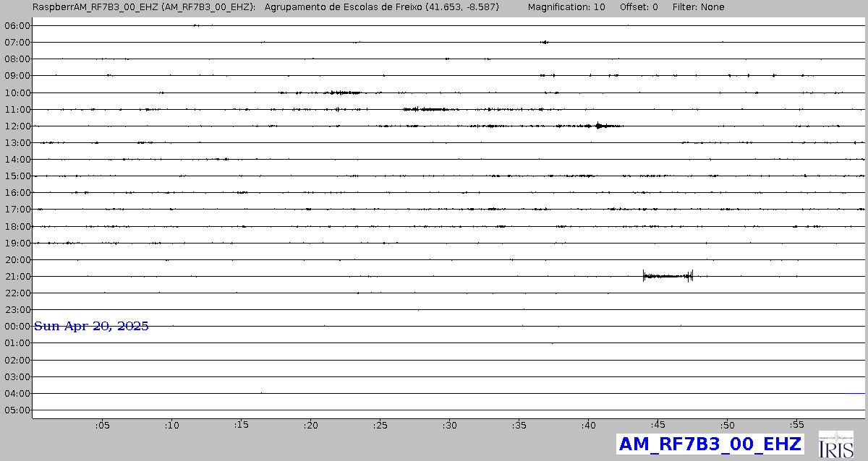Image resolution: width=868 pixels, height=461 pixels.
Task: Click the :30 minute axis label
Action: (449, 426)
